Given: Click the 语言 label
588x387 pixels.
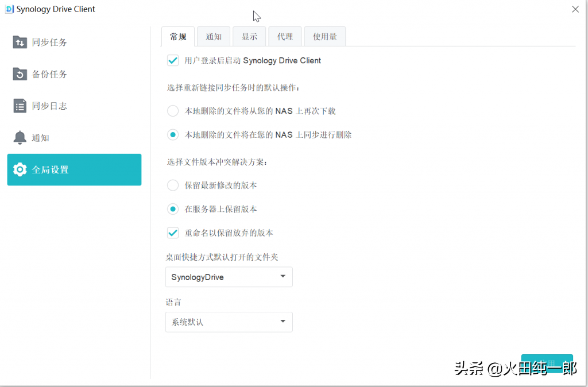Looking at the screenshot, I should point(174,302).
